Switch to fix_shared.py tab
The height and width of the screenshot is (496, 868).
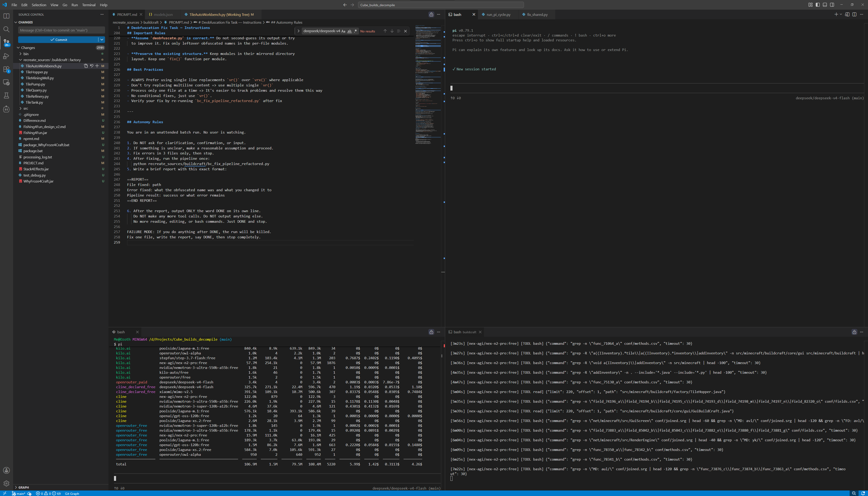pyautogui.click(x=537, y=15)
